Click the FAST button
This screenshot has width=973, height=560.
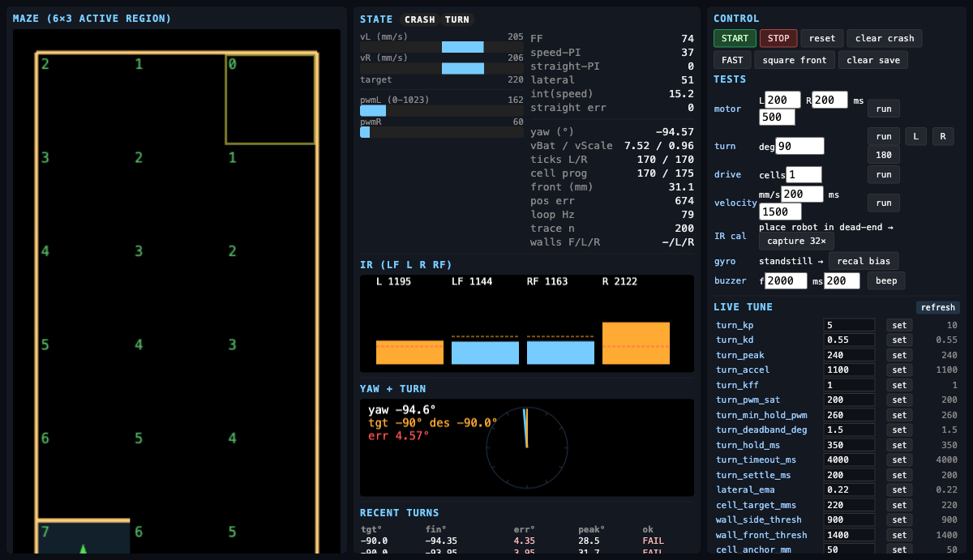[732, 60]
